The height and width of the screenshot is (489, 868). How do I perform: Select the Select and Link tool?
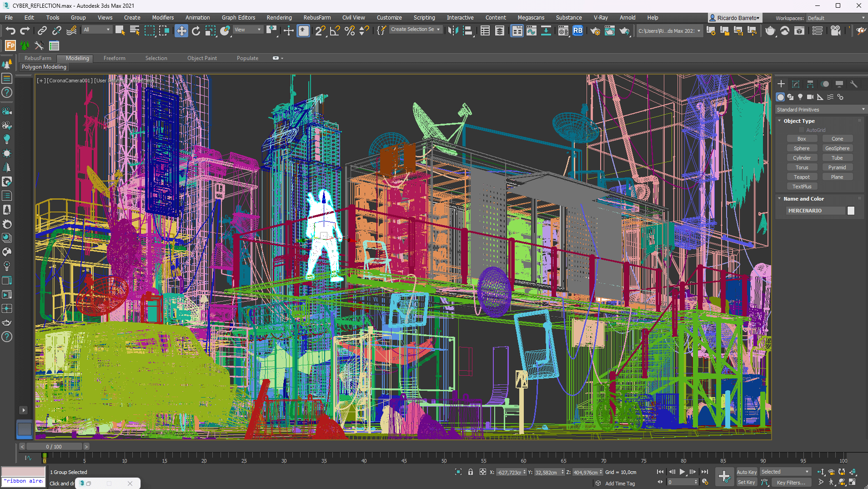pos(42,30)
